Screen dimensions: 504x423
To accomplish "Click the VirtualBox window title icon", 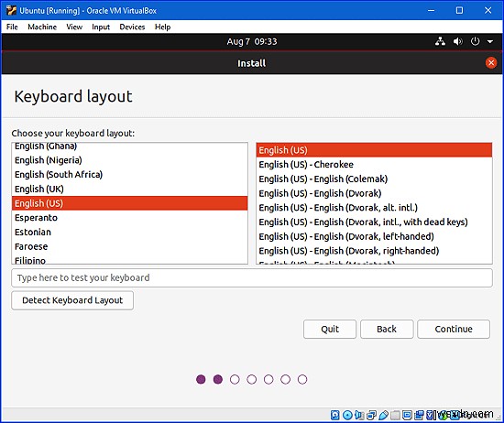I will pos(11,10).
